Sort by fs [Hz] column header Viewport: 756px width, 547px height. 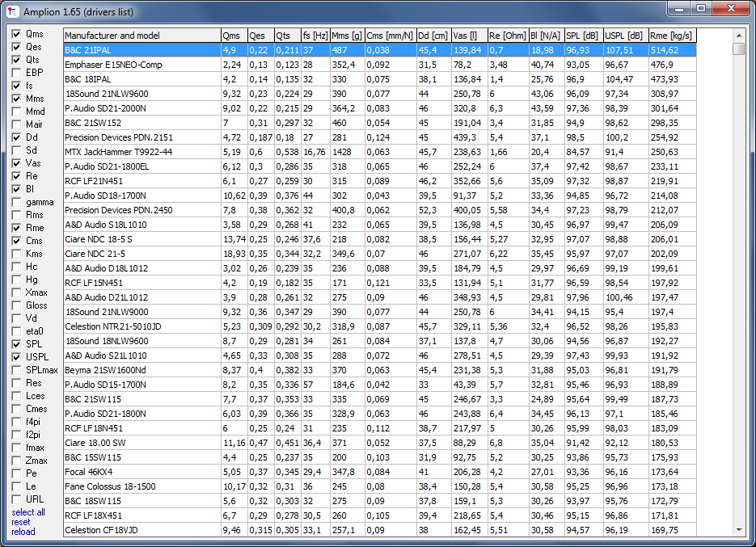pyautogui.click(x=315, y=36)
